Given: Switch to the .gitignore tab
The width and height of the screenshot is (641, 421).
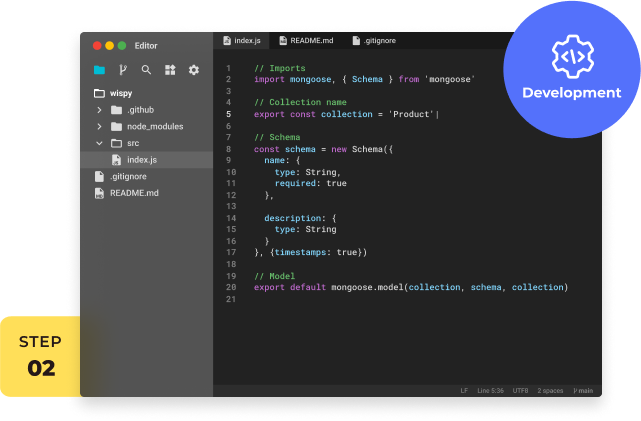Looking at the screenshot, I should [x=376, y=41].
